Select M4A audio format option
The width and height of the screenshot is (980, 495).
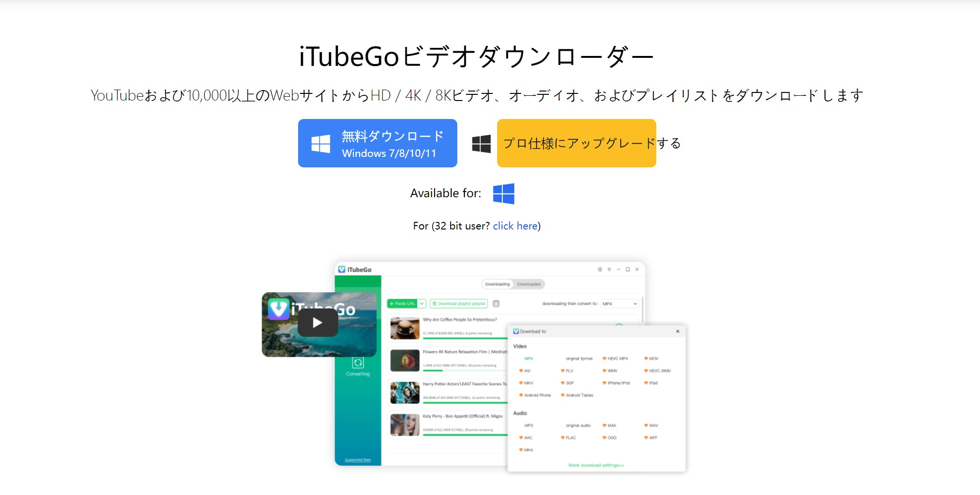[609, 426]
